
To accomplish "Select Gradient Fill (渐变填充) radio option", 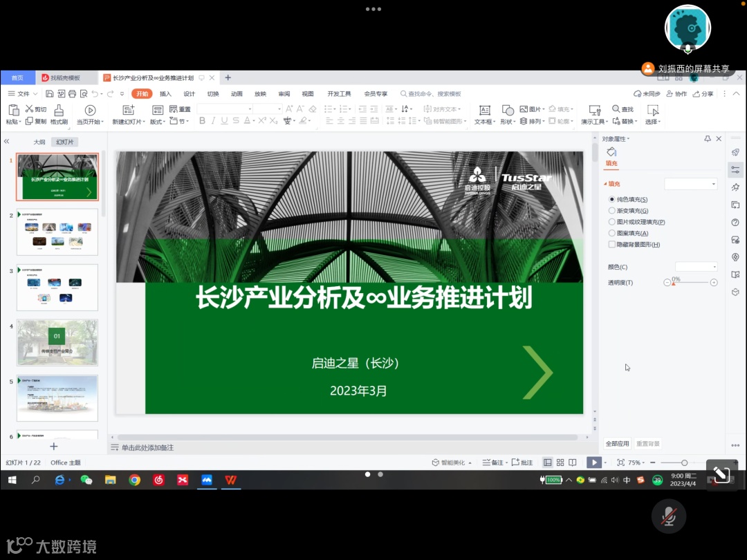I will (x=611, y=210).
